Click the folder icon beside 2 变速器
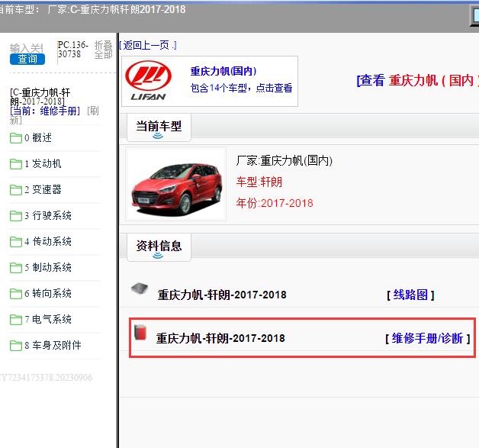 (x=16, y=190)
